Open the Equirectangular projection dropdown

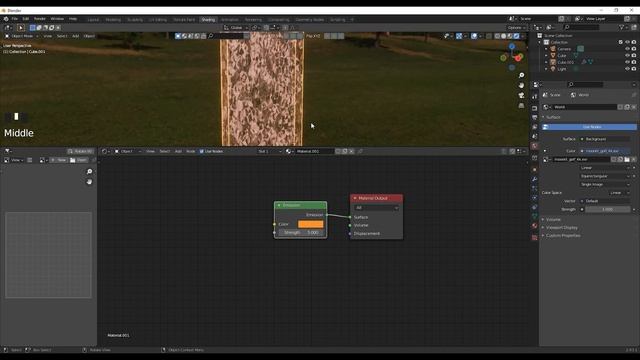click(x=605, y=176)
